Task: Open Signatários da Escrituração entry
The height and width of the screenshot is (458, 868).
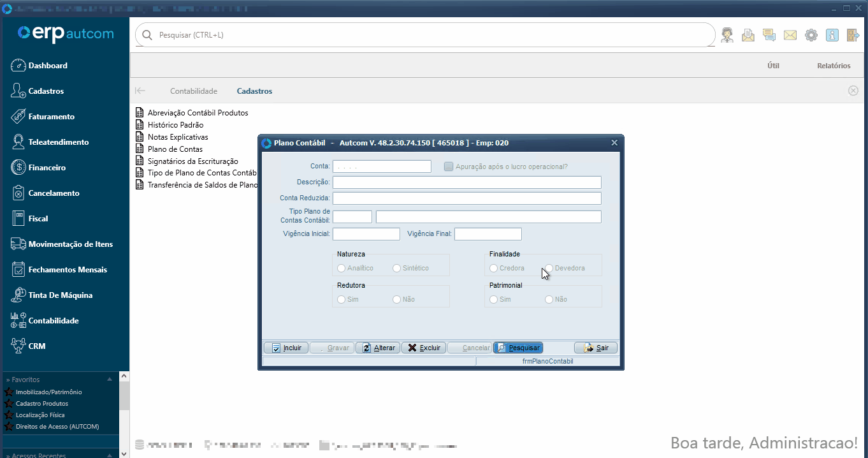Action: point(187,161)
